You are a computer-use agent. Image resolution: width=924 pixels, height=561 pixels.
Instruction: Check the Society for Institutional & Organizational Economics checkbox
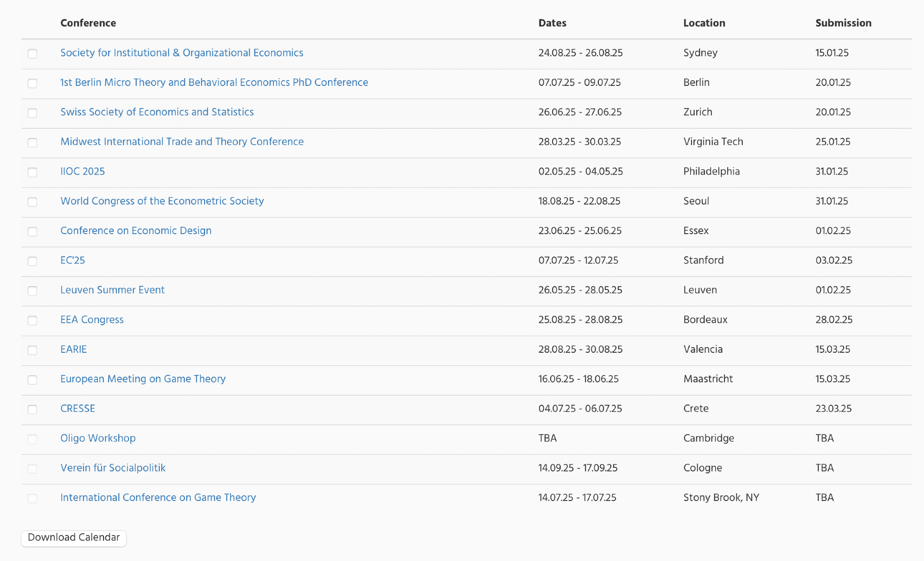[32, 54]
